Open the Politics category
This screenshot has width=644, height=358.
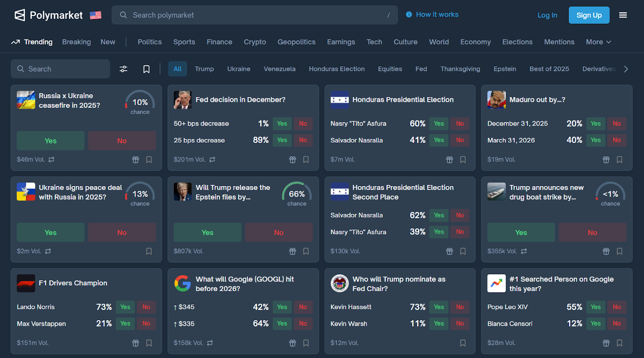point(150,42)
